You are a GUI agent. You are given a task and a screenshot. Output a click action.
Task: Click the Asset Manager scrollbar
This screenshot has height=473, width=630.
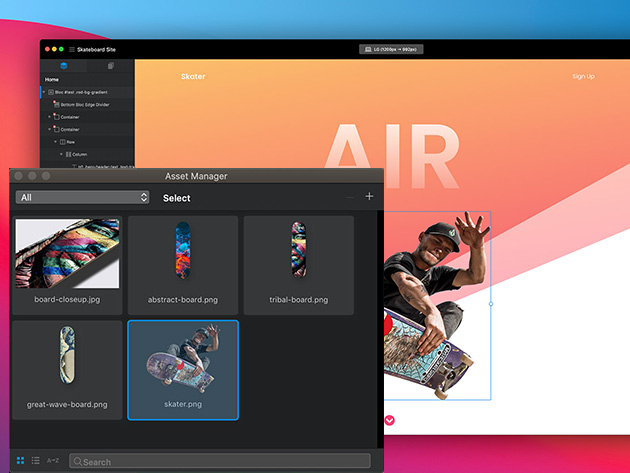click(380, 329)
